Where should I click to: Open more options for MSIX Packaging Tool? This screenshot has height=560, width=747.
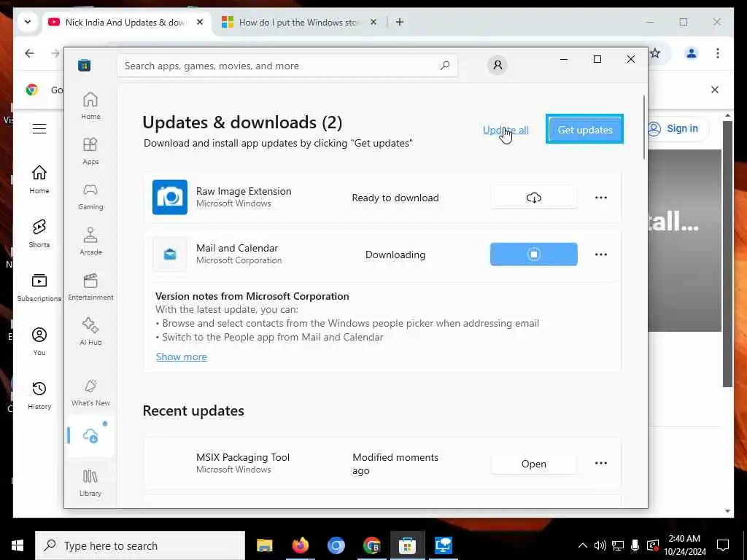click(601, 463)
